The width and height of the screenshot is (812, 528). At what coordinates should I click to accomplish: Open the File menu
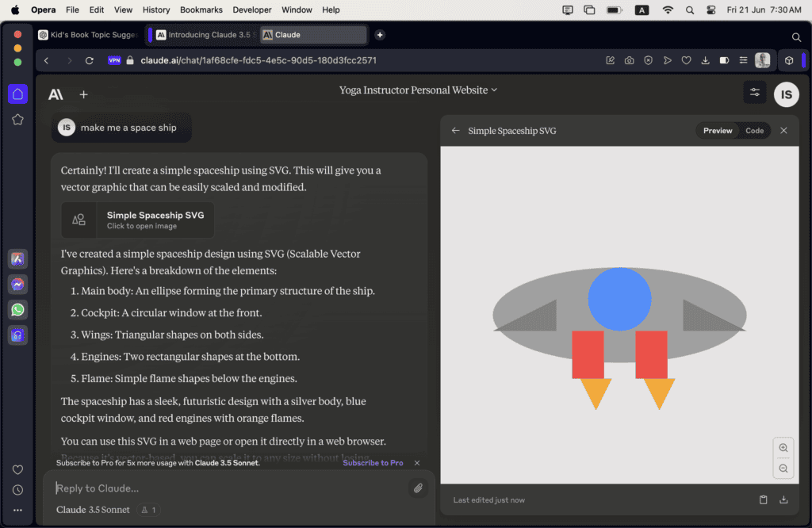(x=72, y=10)
